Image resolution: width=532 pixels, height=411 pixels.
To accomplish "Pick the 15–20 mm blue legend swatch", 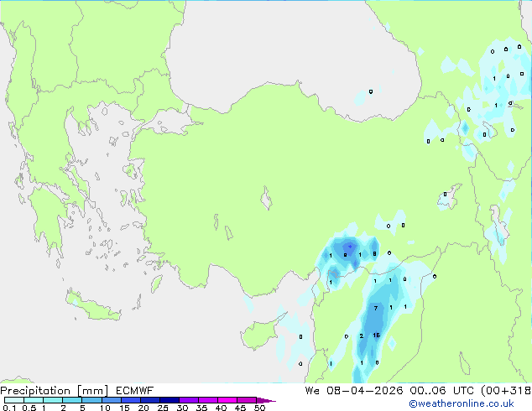I will tap(131, 400).
